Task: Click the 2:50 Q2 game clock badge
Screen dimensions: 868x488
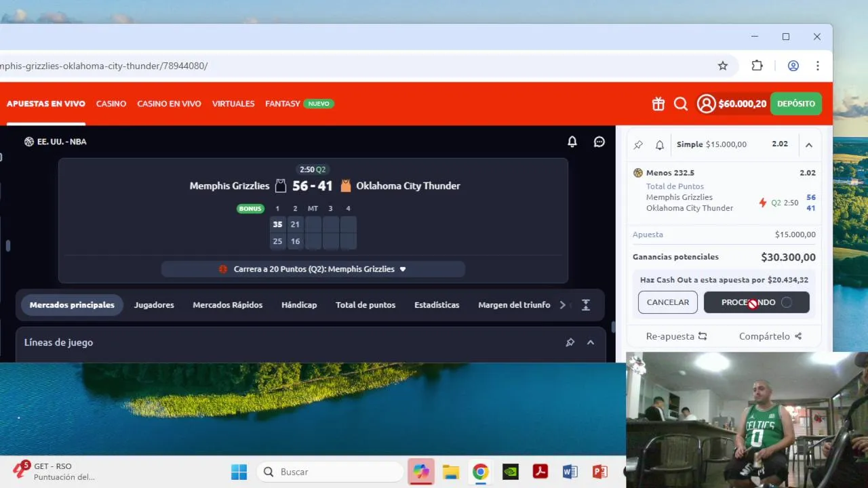Action: (313, 169)
